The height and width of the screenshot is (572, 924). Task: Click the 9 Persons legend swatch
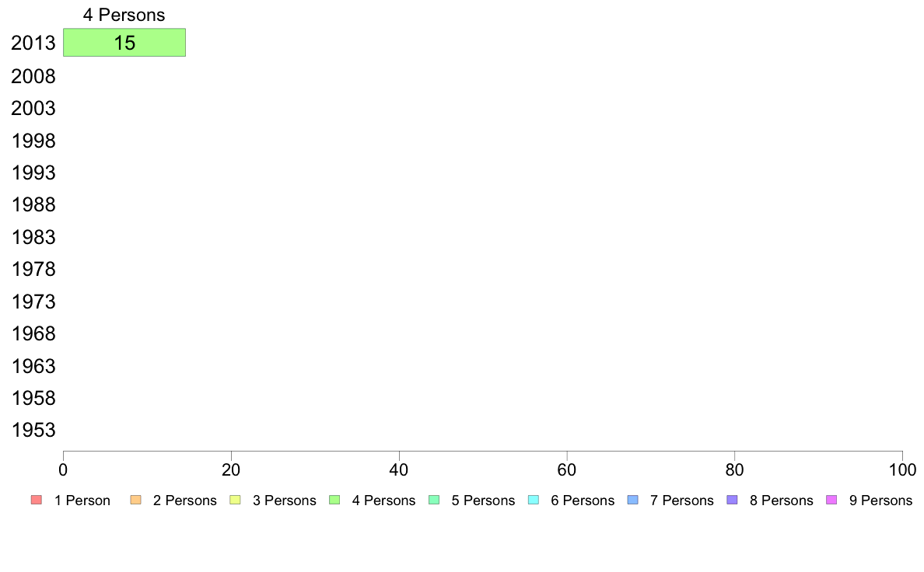(831, 500)
